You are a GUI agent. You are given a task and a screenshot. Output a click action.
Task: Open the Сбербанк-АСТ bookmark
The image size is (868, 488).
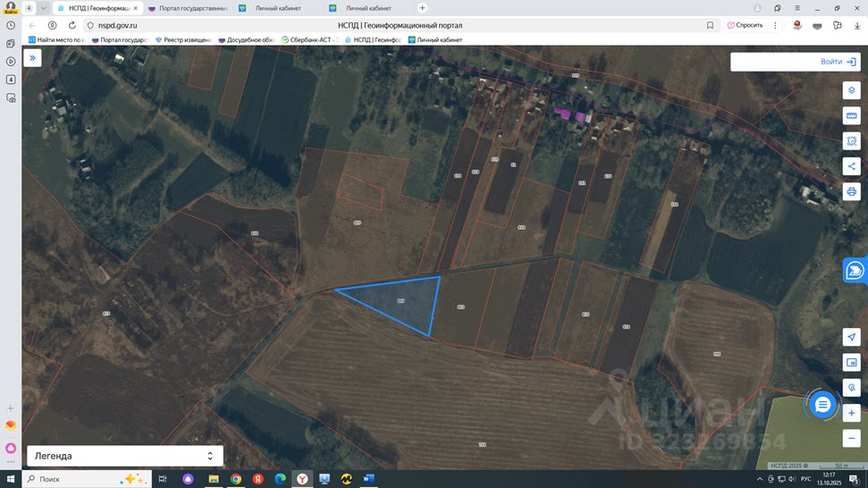coord(310,40)
